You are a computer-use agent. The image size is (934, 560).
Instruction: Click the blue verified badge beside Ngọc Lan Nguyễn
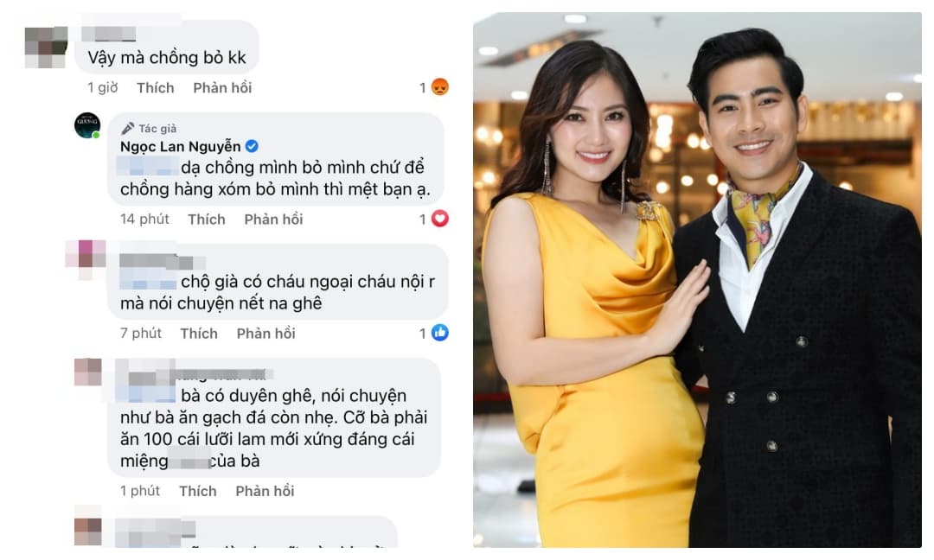pos(252,146)
